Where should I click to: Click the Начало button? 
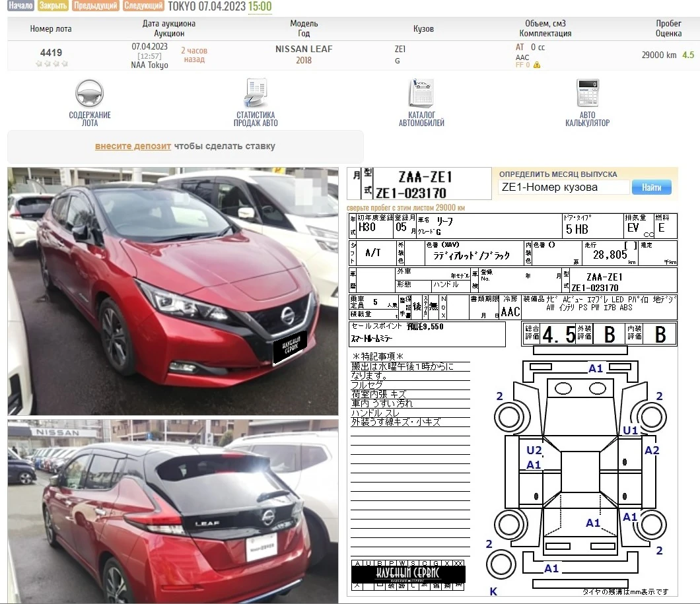20,5
